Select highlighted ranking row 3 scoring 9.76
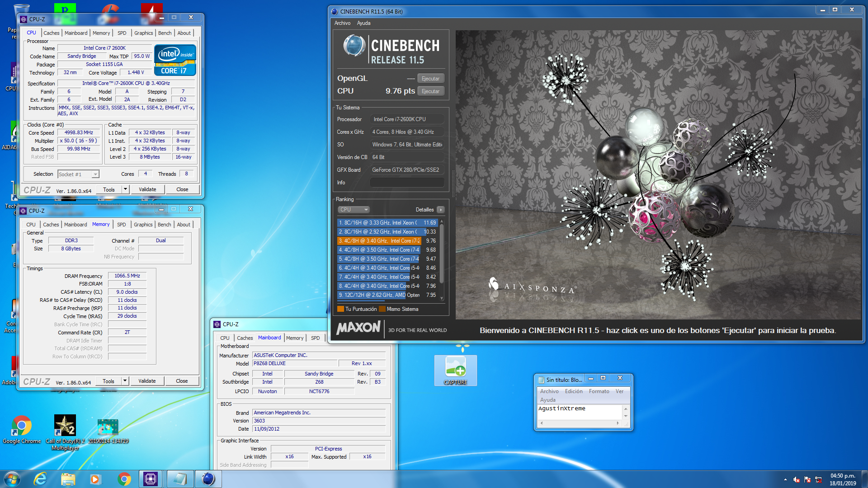Viewport: 868px width, 488px height. tap(387, 241)
